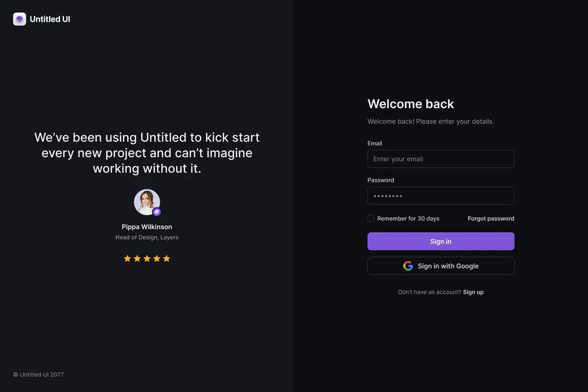Select the fourth star of the rating
This screenshot has height=392, width=588.
pyautogui.click(x=156, y=258)
